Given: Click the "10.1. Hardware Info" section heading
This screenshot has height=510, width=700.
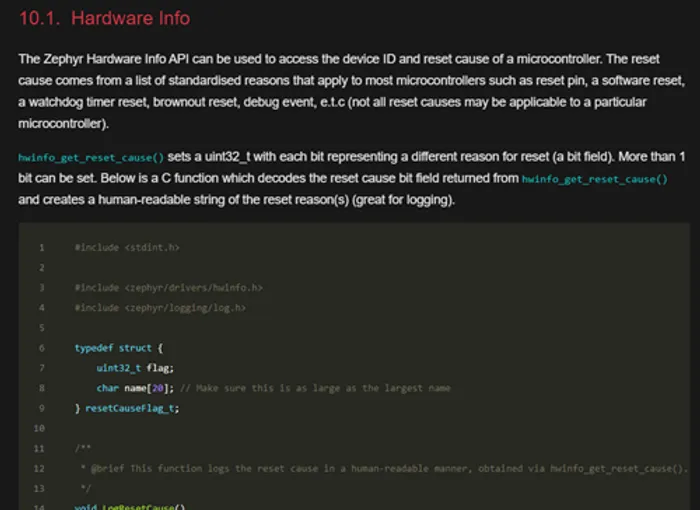Looking at the screenshot, I should coord(104,18).
